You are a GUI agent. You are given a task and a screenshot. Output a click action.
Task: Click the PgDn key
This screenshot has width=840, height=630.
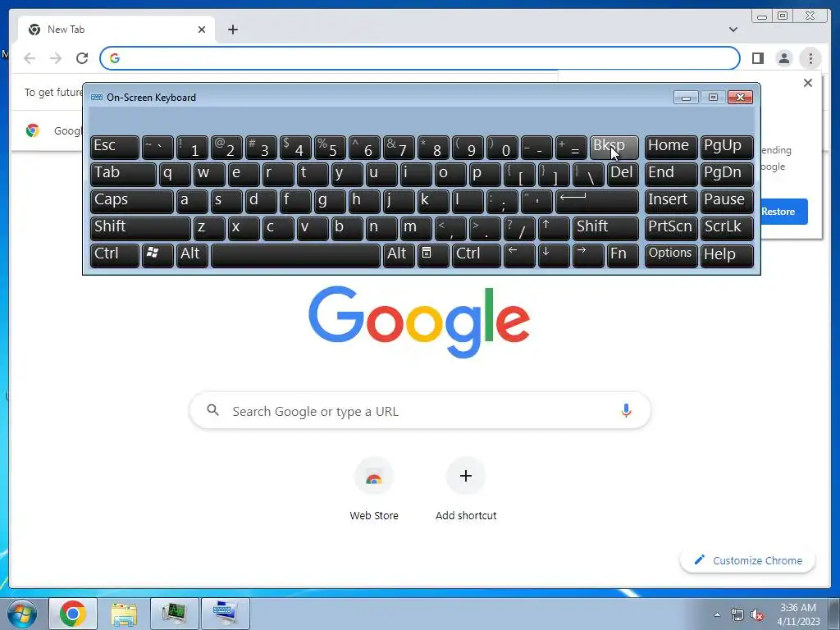coord(727,174)
